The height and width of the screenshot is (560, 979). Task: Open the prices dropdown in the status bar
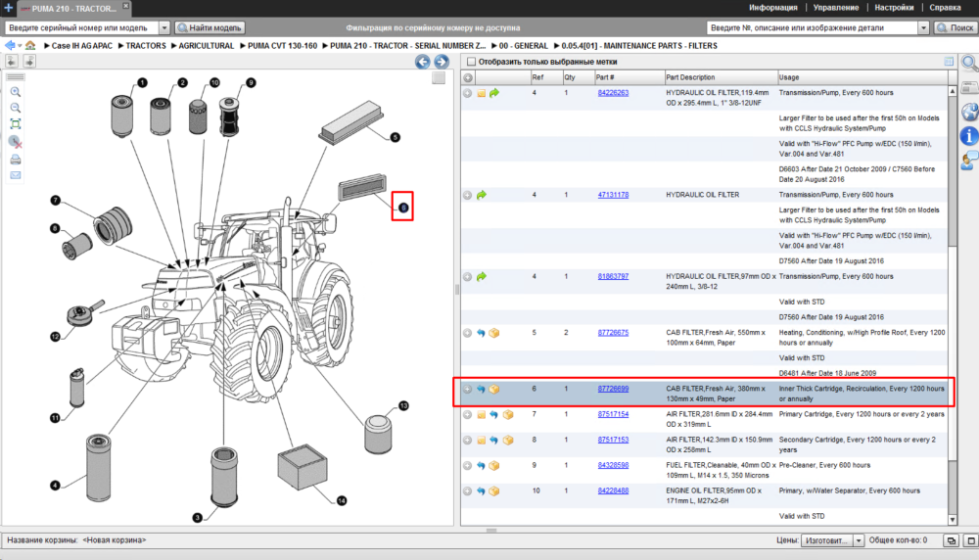click(x=859, y=540)
